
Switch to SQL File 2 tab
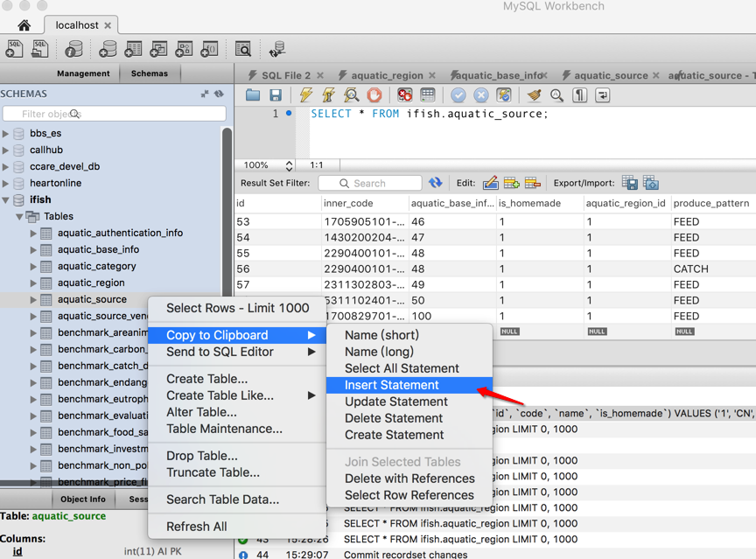(286, 75)
